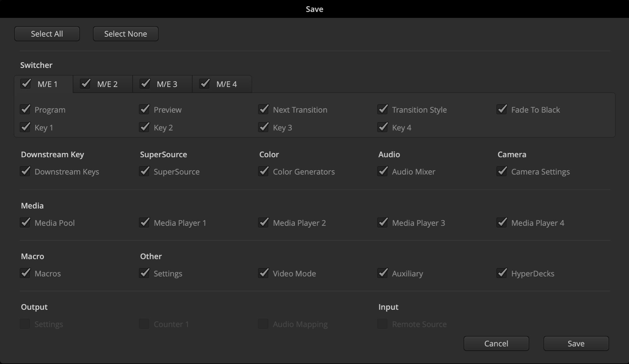Toggle the Audio Mixer checkbox

point(383,171)
